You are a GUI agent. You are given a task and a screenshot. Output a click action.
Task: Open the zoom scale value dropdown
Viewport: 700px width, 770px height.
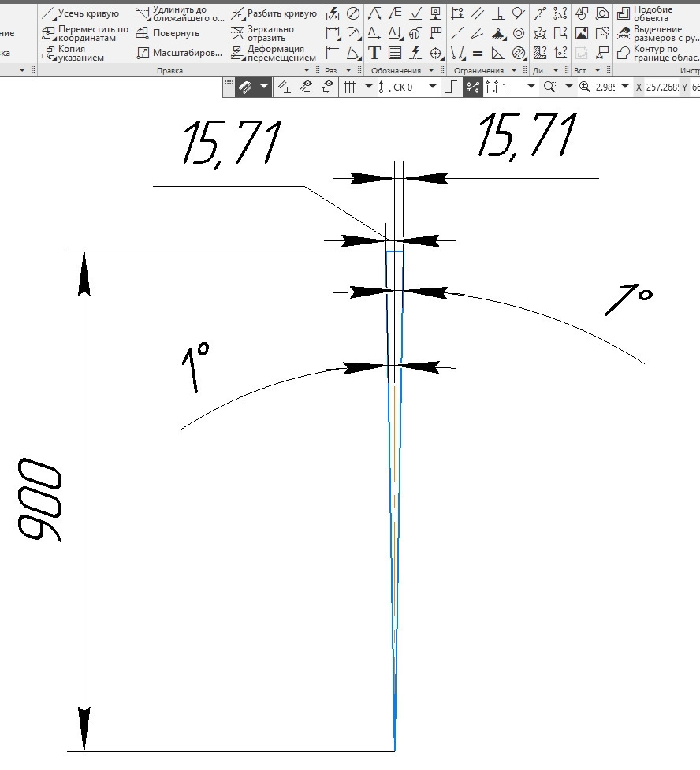(x=625, y=87)
